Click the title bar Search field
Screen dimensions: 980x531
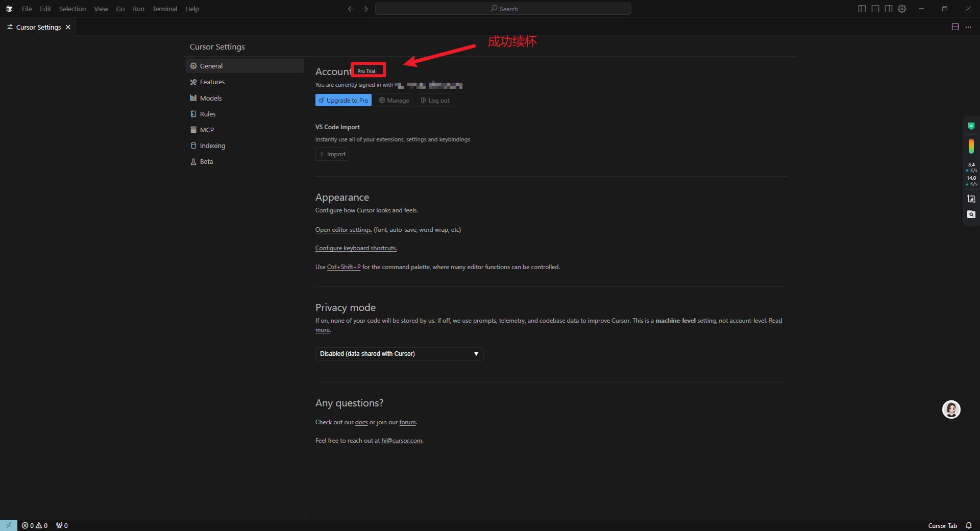tap(503, 9)
